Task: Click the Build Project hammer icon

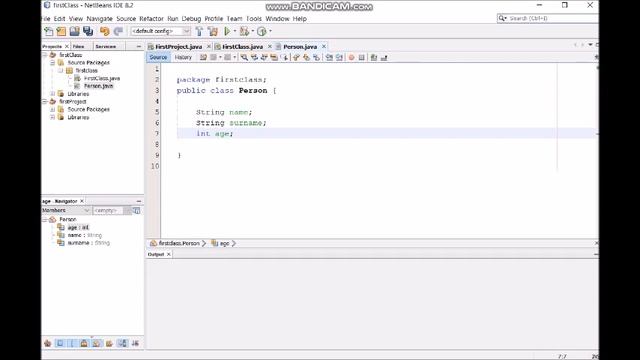Action: pyautogui.click(x=199, y=31)
